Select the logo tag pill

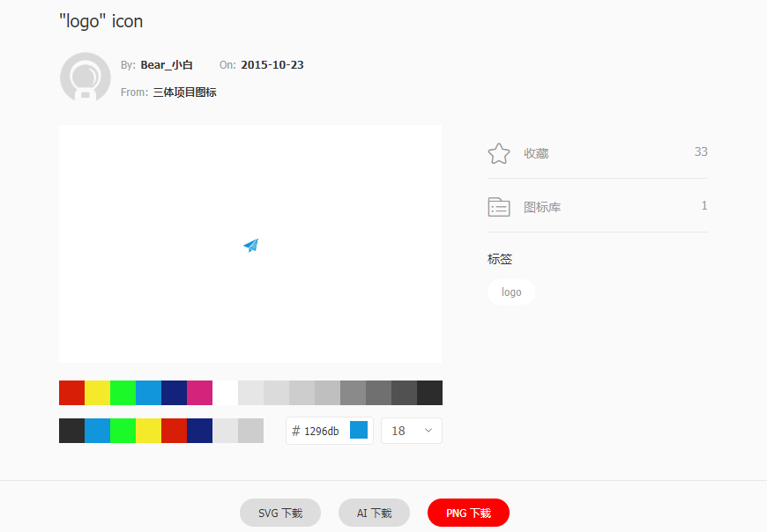point(511,292)
